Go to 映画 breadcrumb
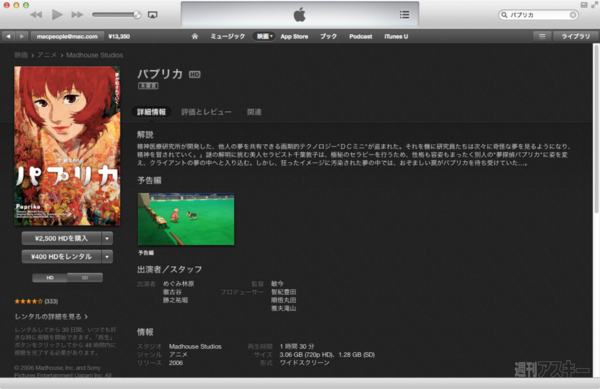Screen dimensions: 600x389 click(21, 55)
